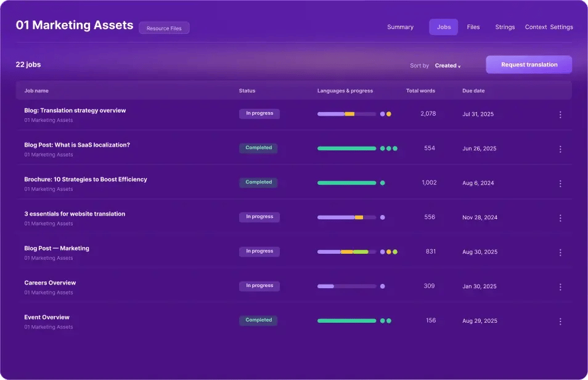Click the 22 jobs count label
Image resolution: width=588 pixels, height=380 pixels.
28,65
